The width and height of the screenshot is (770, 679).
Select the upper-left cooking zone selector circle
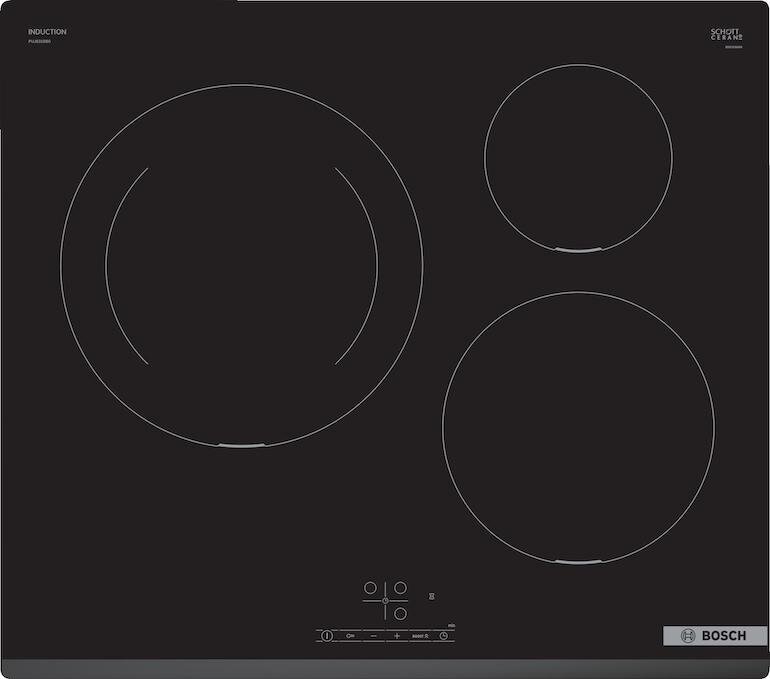370,588
